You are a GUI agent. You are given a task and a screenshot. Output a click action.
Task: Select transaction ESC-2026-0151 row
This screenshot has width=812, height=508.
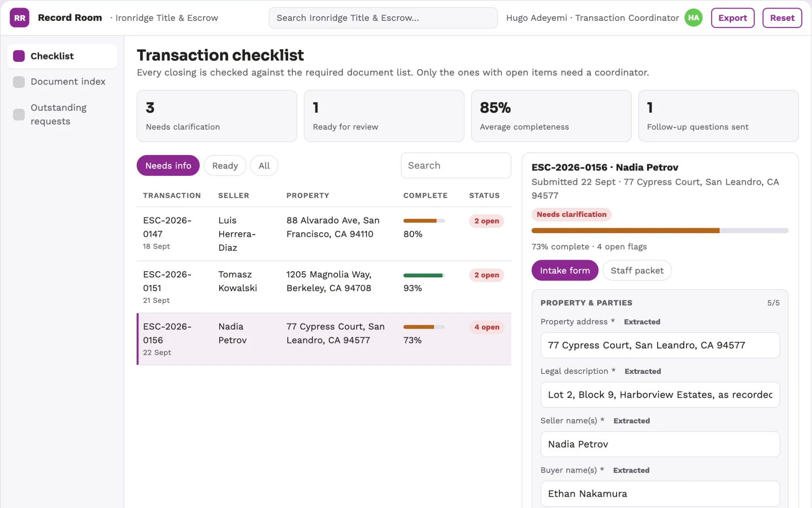click(324, 287)
